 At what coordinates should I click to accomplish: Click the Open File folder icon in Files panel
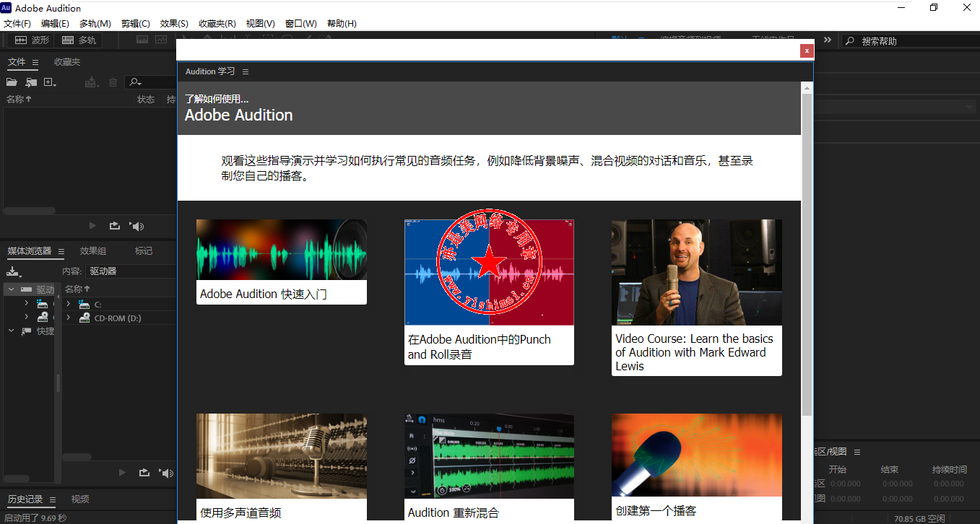coord(12,82)
